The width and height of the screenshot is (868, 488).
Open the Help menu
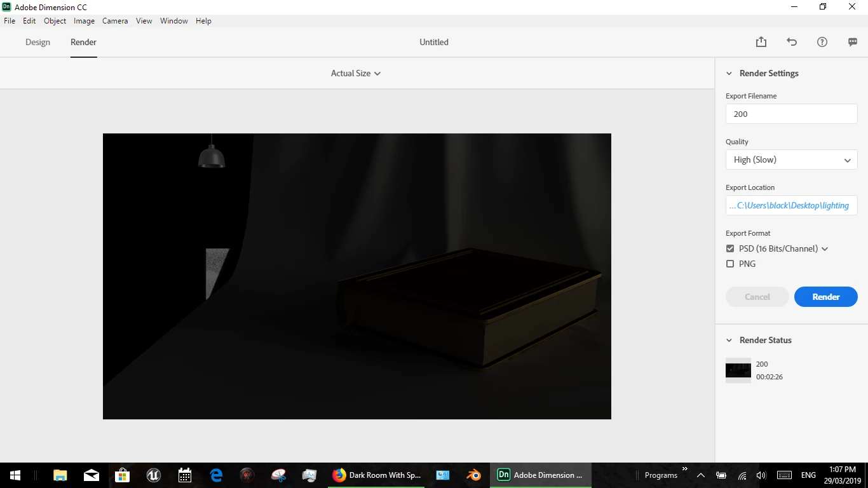pos(203,21)
